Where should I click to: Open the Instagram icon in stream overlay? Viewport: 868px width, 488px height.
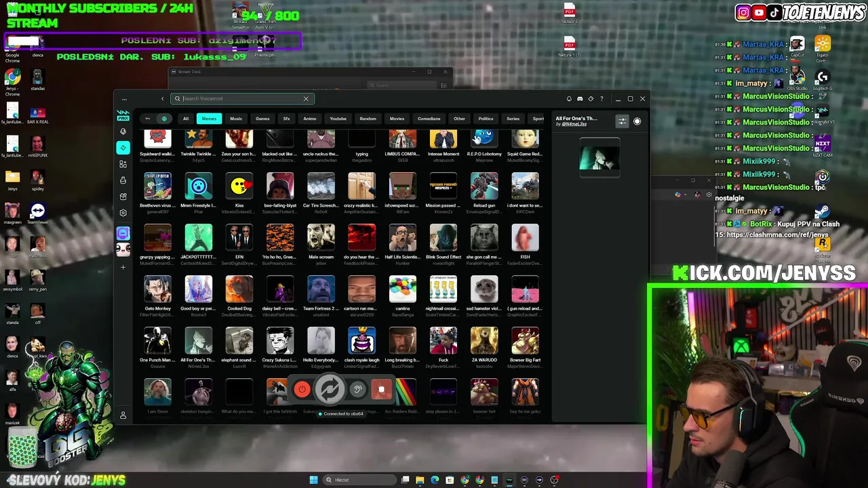point(743,12)
